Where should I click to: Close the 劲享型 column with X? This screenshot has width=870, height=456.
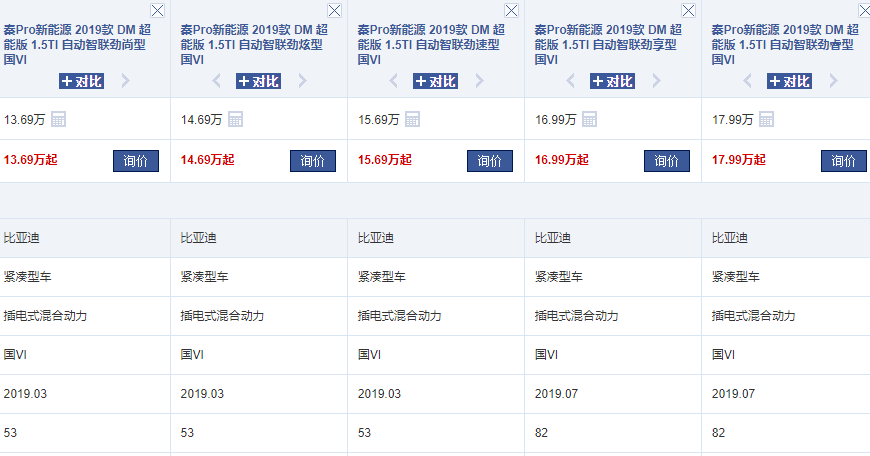[x=689, y=10]
